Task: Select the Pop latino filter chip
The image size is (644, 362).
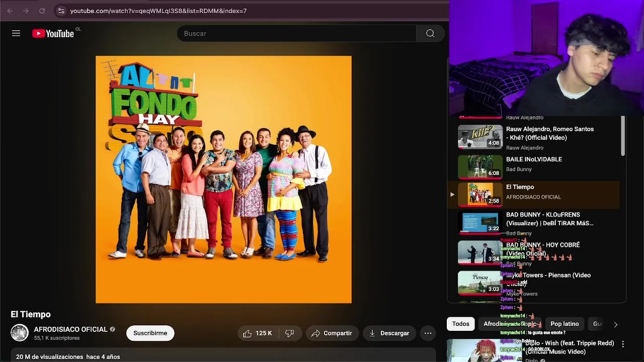Action: point(565,324)
